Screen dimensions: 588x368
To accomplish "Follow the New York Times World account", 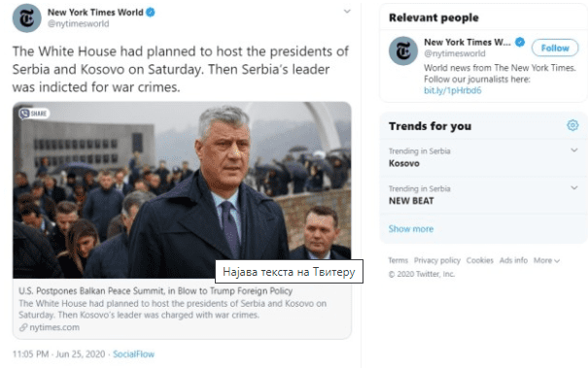I will point(555,48).
